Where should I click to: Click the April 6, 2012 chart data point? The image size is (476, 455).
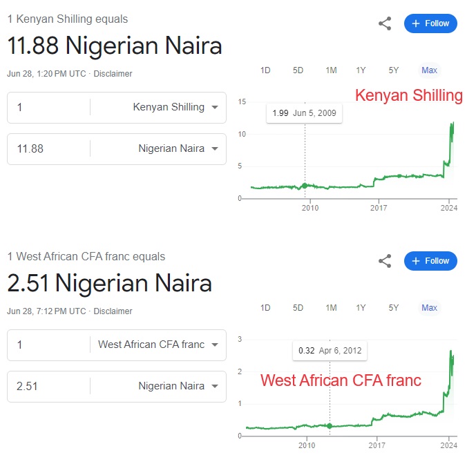[x=330, y=426]
